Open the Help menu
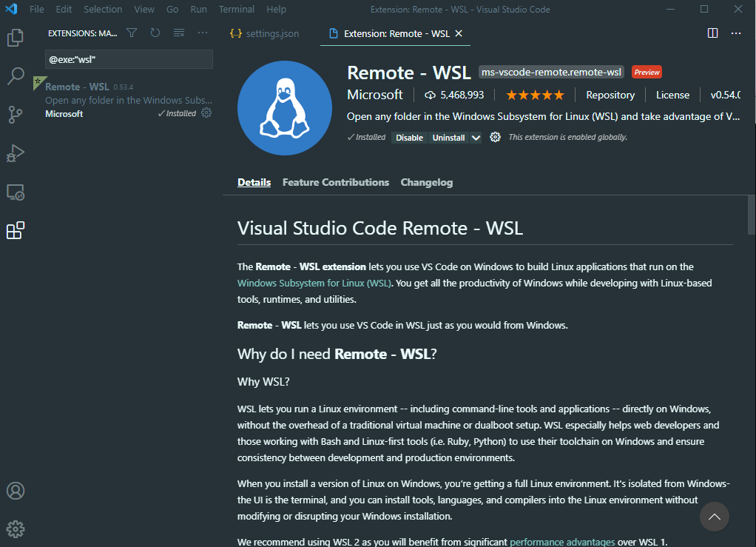Image resolution: width=756 pixels, height=547 pixels. [x=276, y=9]
